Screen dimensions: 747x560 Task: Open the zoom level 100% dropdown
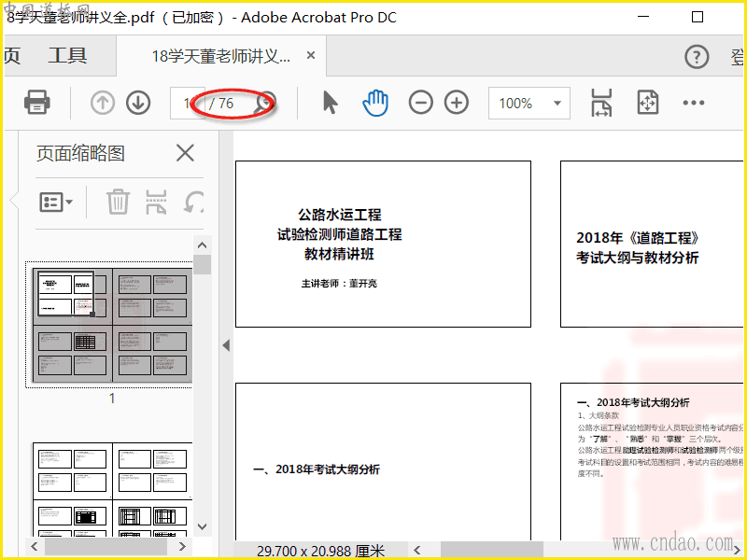point(529,103)
